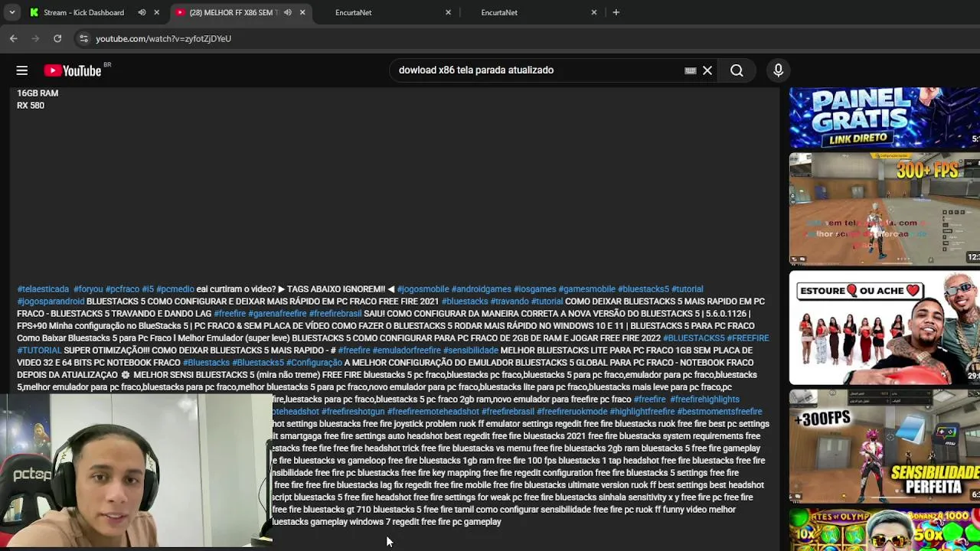Open #telaesticada hashtag link
This screenshot has height=551, width=980.
[43, 289]
